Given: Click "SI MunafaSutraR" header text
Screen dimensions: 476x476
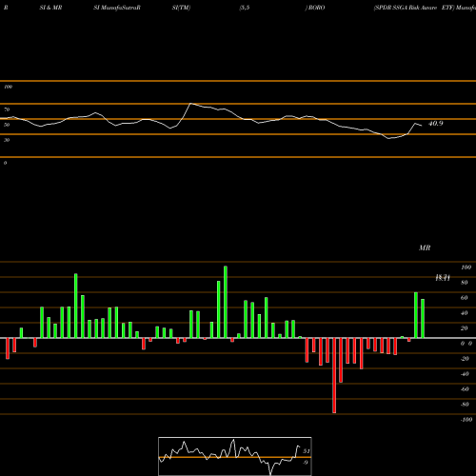Looking at the screenshot, I should point(117,8).
